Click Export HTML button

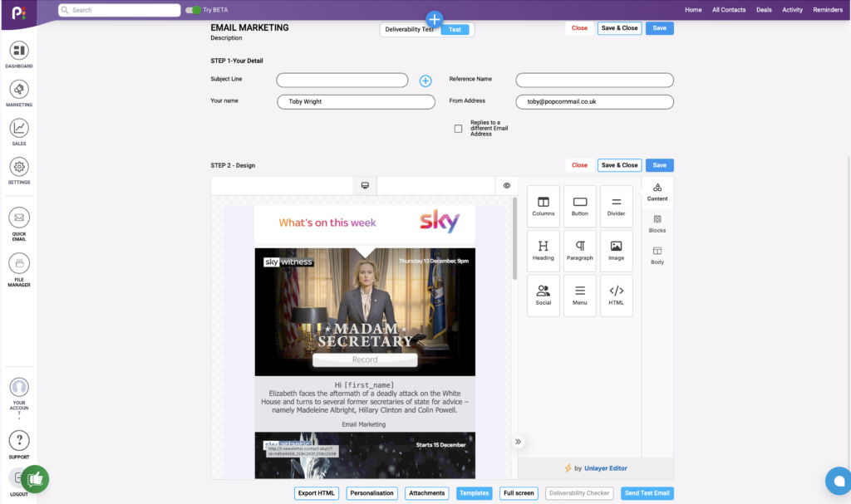coord(317,493)
